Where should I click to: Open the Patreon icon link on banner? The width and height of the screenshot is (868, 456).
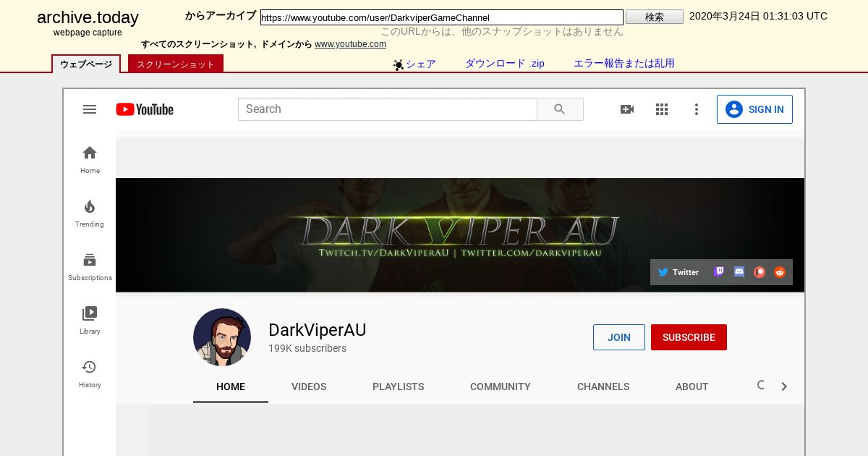pyautogui.click(x=759, y=272)
